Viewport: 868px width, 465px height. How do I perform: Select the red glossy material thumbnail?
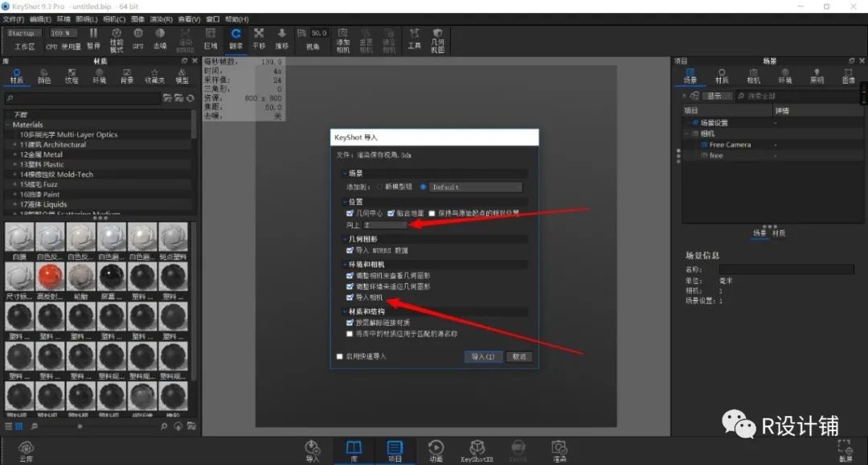click(51, 276)
